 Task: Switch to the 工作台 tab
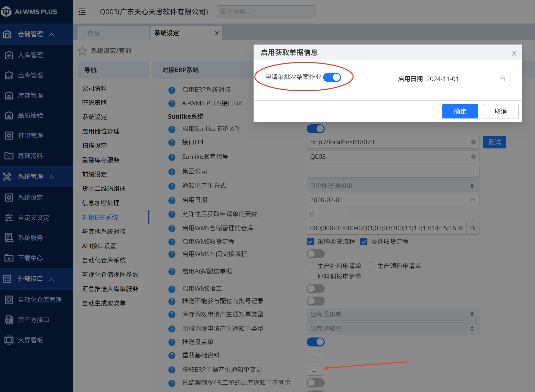click(x=113, y=33)
